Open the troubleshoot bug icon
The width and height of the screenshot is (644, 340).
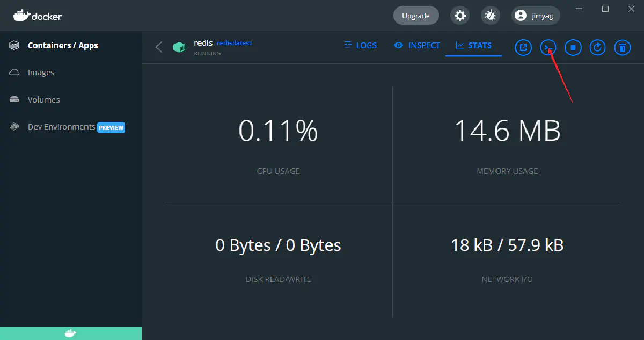(489, 16)
